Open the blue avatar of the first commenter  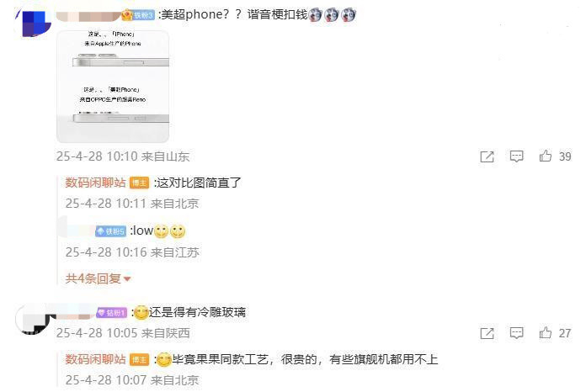click(34, 24)
